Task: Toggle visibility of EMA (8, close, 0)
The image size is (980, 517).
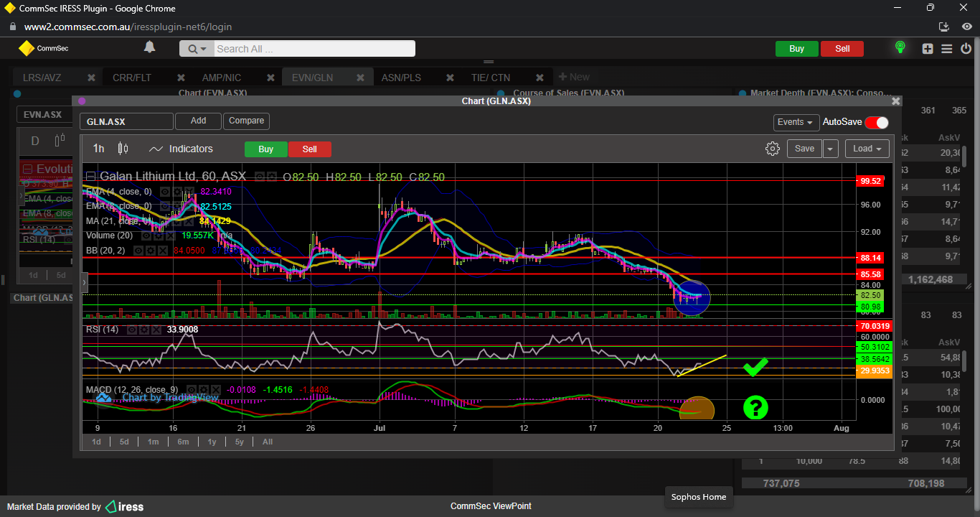Action: (x=164, y=206)
